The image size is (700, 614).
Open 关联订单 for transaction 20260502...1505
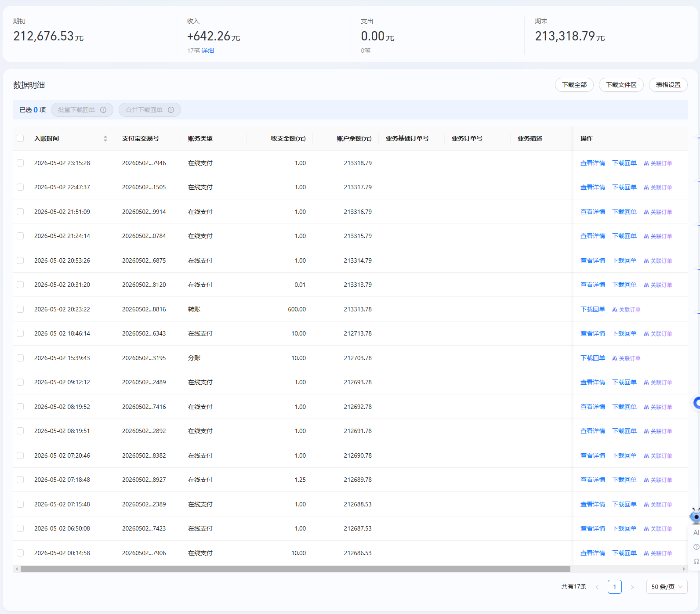pyautogui.click(x=658, y=188)
